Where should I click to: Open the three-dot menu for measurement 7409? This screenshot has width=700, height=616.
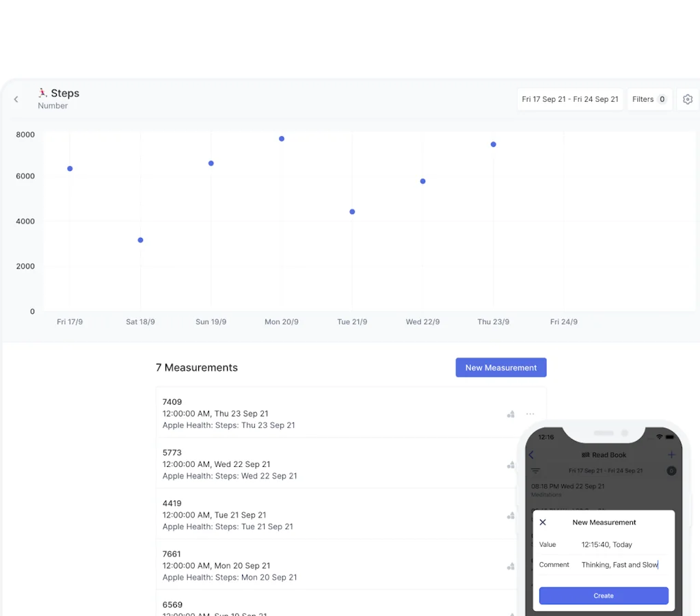coord(530,414)
